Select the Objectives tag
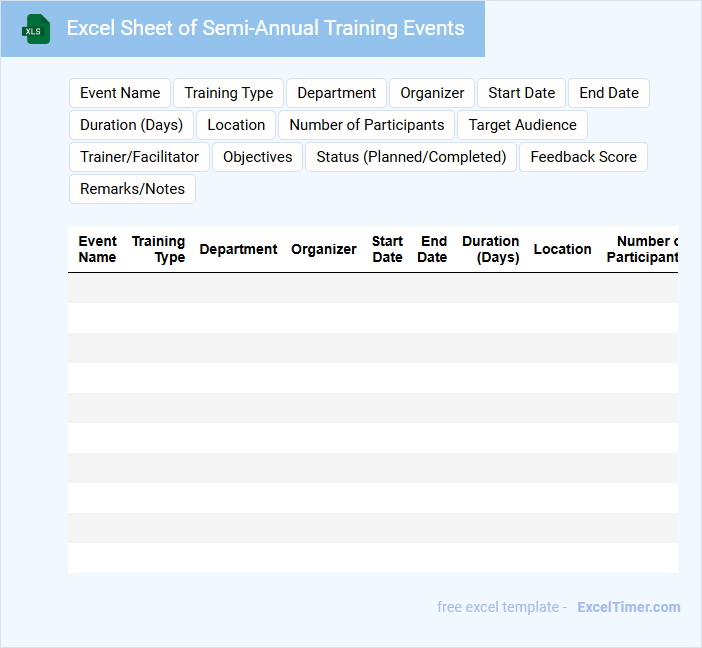The image size is (702, 648). click(257, 157)
